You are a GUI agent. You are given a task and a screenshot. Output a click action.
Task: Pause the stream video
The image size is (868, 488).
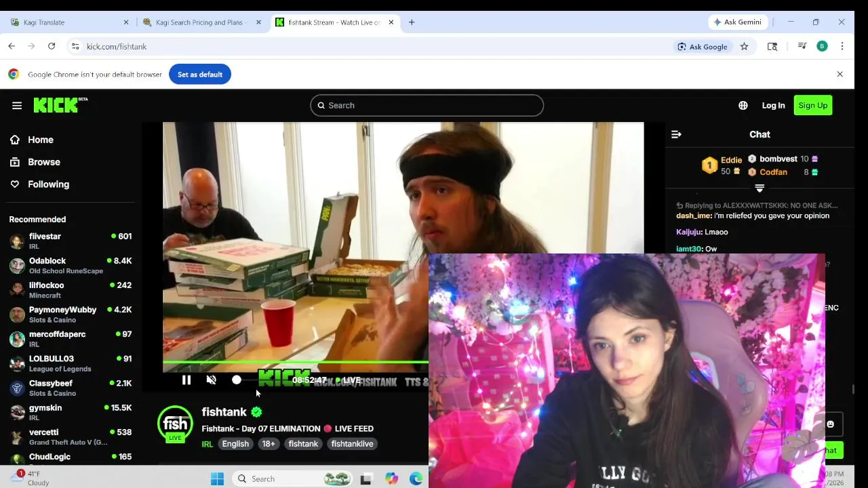[186, 380]
